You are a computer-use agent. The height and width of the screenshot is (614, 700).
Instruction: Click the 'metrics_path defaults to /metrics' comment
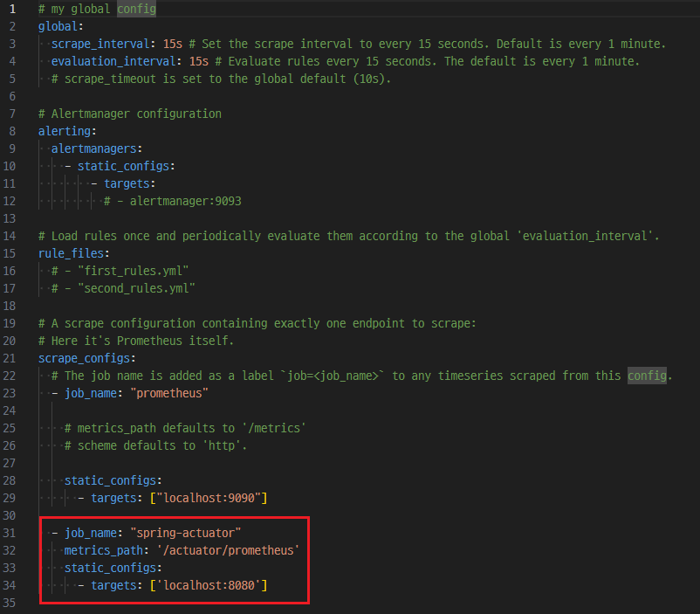[x=185, y=428]
